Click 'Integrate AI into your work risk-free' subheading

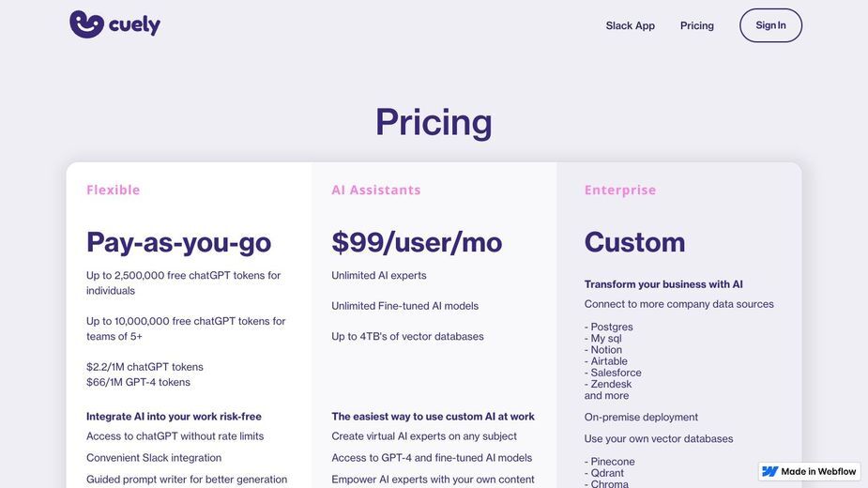174,417
